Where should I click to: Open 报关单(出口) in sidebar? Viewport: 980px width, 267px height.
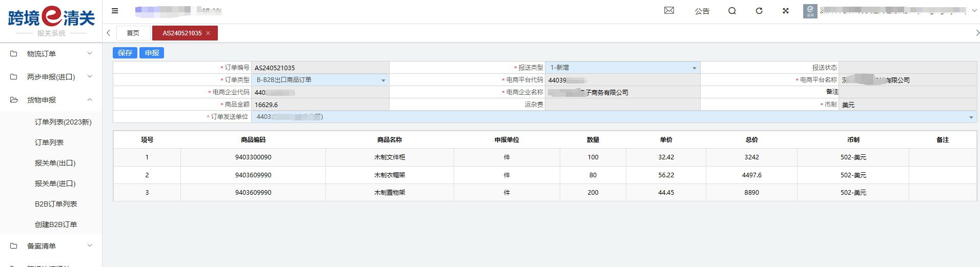tap(55, 163)
